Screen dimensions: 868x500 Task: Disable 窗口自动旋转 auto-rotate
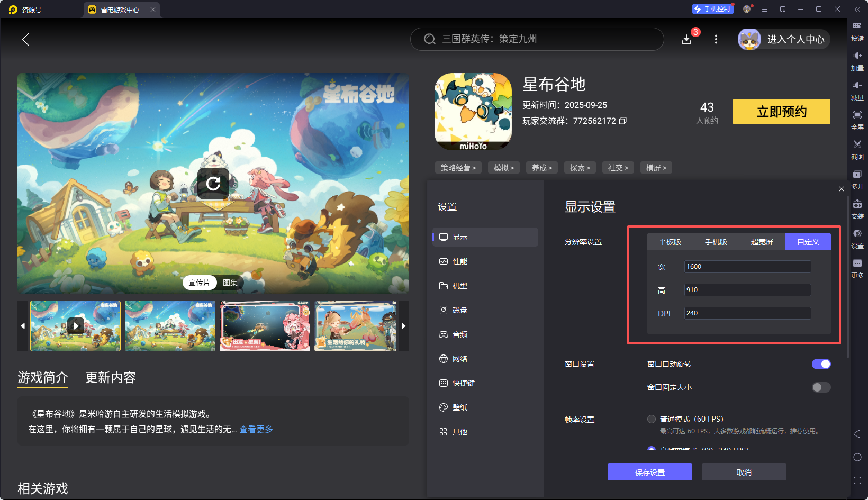(x=821, y=364)
